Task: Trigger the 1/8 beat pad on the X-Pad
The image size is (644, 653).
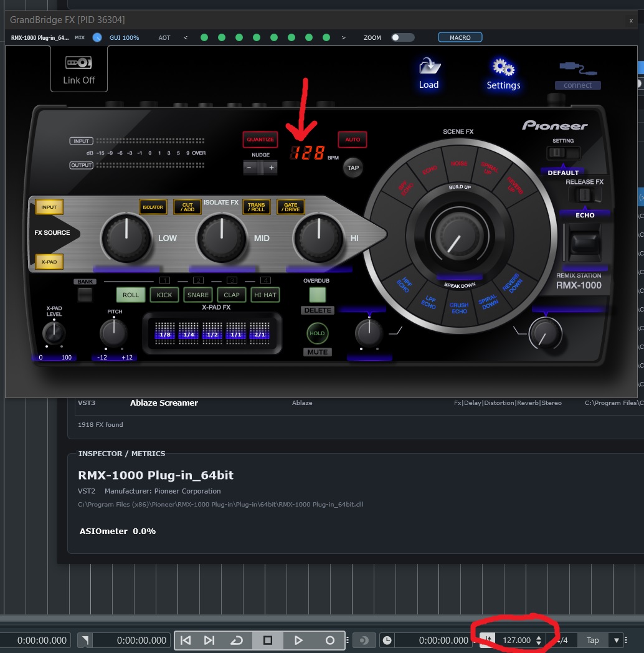Action: [165, 333]
